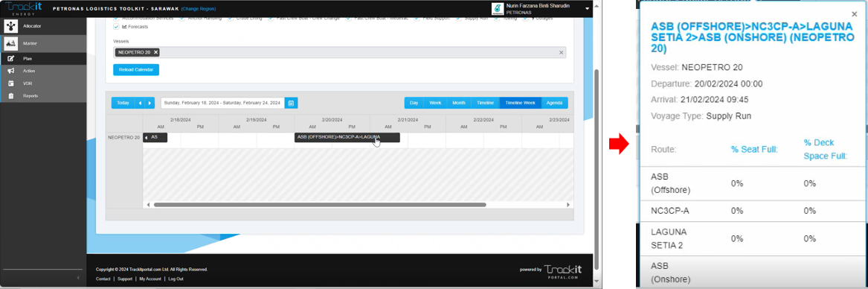Click the Petronas logo next to user name
Screen dimensions: 868x289
click(498, 8)
